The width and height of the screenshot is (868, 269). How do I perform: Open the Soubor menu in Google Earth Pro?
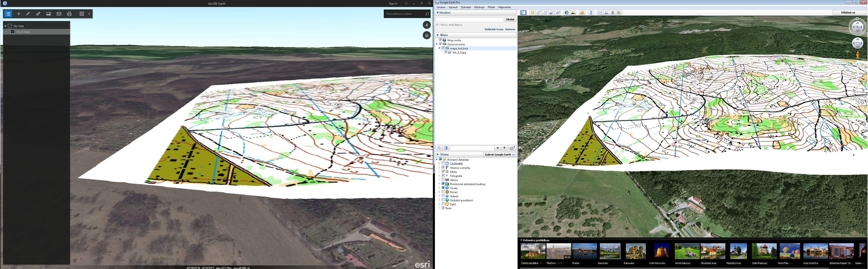coord(441,7)
